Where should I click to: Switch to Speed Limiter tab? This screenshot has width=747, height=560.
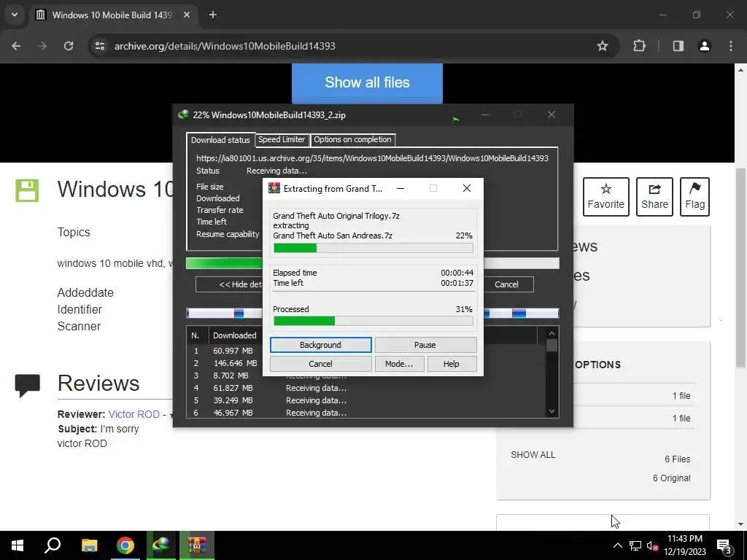pos(282,139)
